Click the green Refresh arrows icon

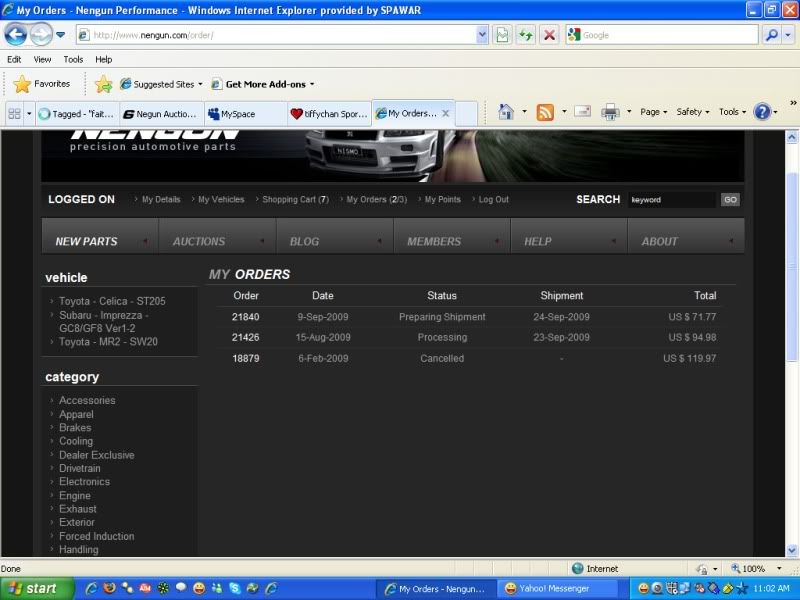pos(526,35)
